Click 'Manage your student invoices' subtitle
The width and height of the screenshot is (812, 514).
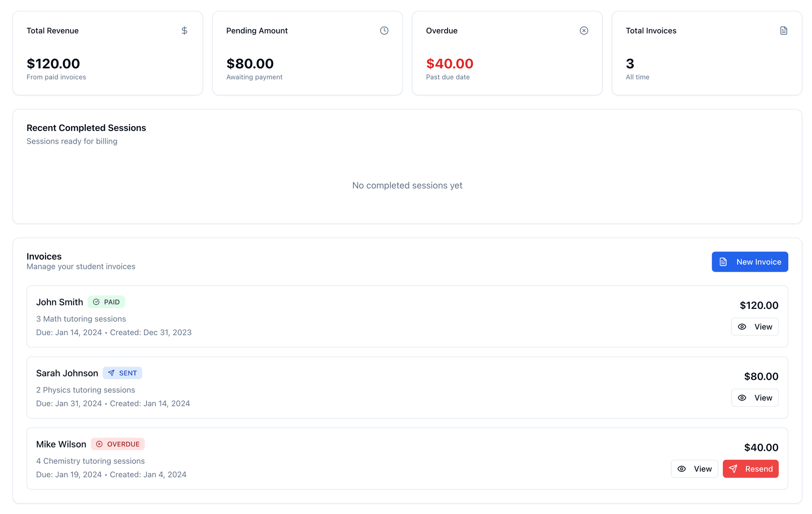point(81,266)
